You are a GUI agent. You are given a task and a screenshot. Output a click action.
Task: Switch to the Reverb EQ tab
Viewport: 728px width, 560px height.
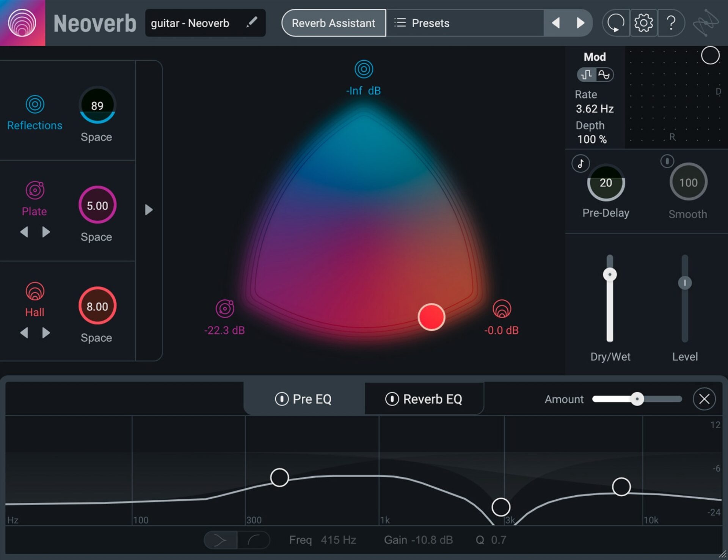tap(432, 399)
